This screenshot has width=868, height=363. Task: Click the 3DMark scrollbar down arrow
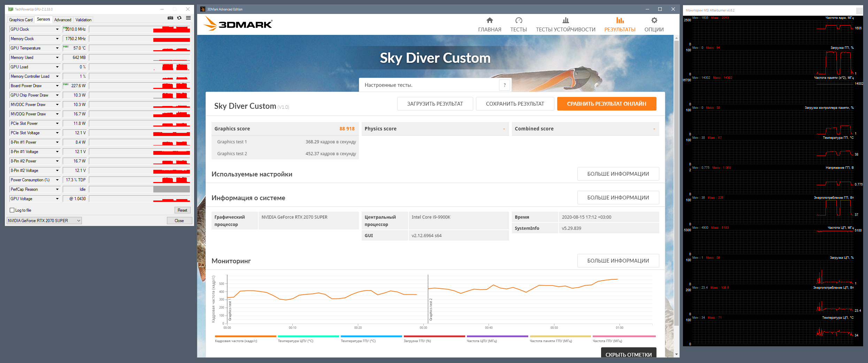click(676, 354)
